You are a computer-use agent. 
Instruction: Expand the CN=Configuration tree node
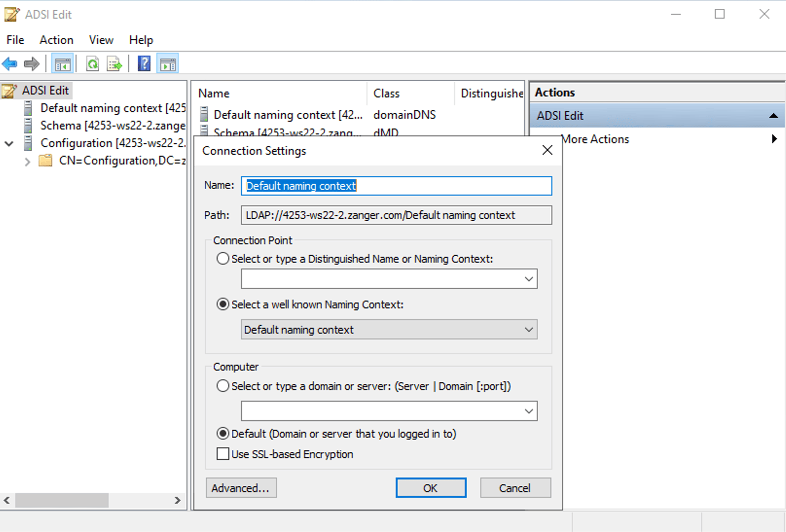28,161
